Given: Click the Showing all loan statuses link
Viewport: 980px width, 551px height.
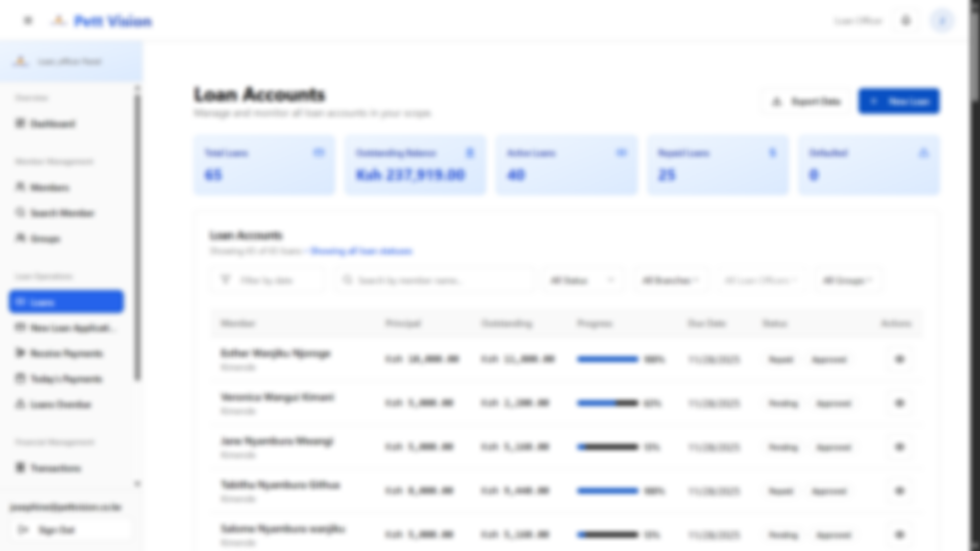Looking at the screenshot, I should (361, 251).
